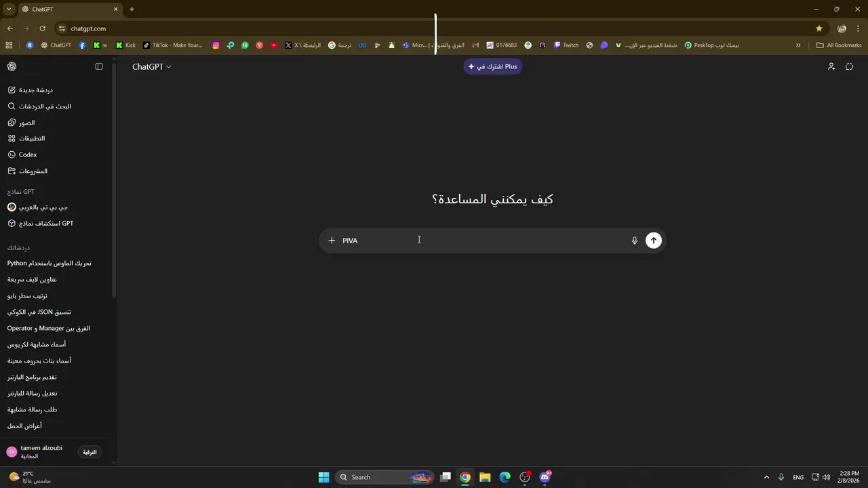Viewport: 868px width, 488px height.
Task: Collapse the sidebar with the panel icon
Action: [99, 66]
